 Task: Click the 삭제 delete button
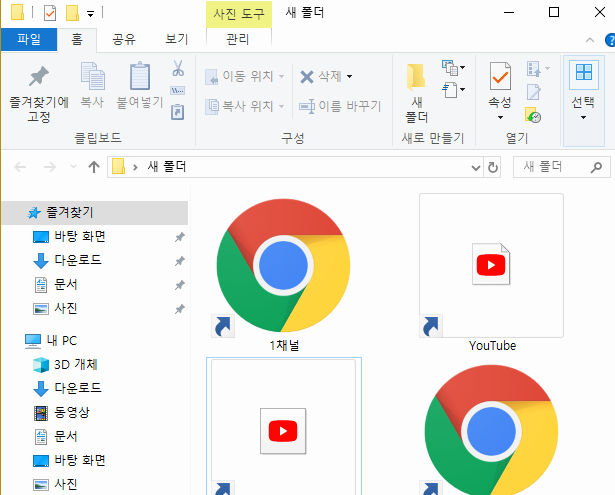(x=320, y=76)
